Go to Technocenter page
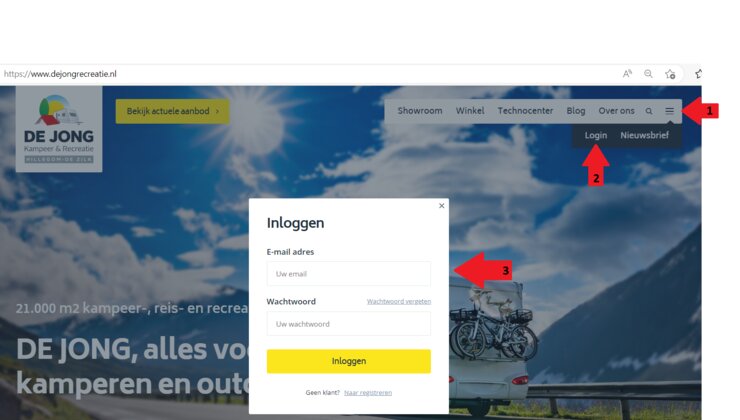Screen dimensions: 740x420 (x=525, y=111)
